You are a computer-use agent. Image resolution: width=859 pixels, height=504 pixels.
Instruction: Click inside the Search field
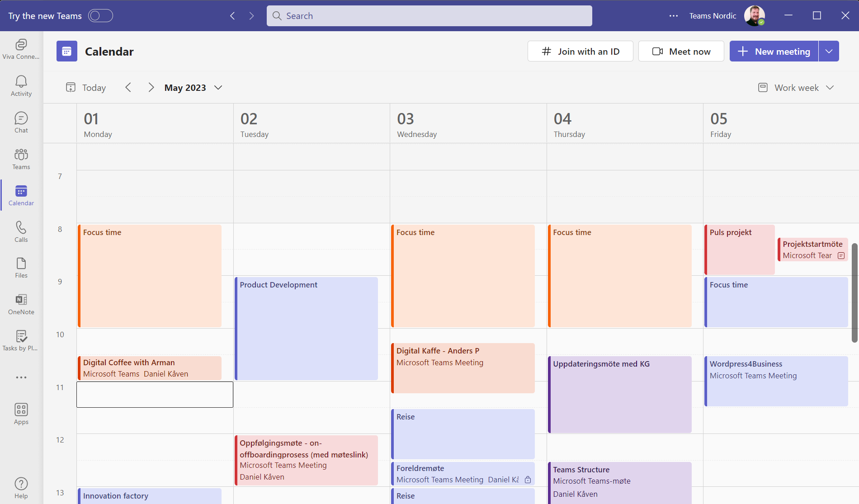429,15
